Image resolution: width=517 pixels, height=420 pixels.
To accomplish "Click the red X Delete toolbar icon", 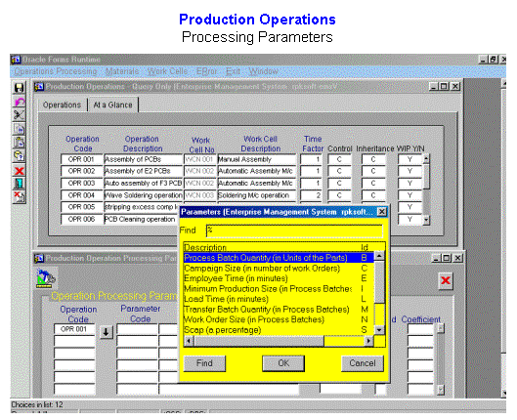I will (x=19, y=170).
